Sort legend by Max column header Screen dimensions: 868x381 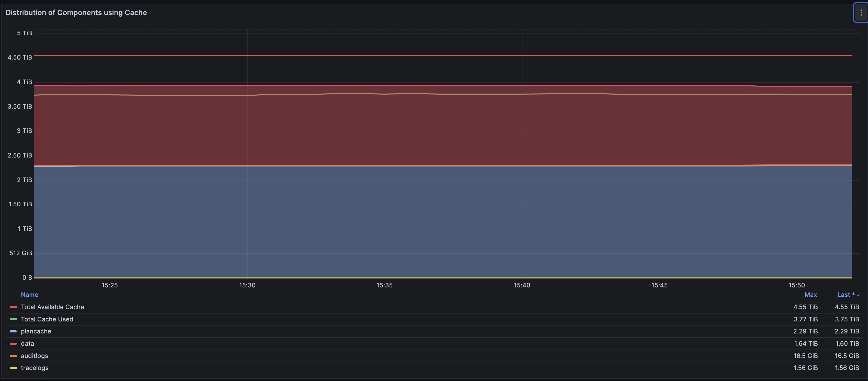click(x=810, y=295)
